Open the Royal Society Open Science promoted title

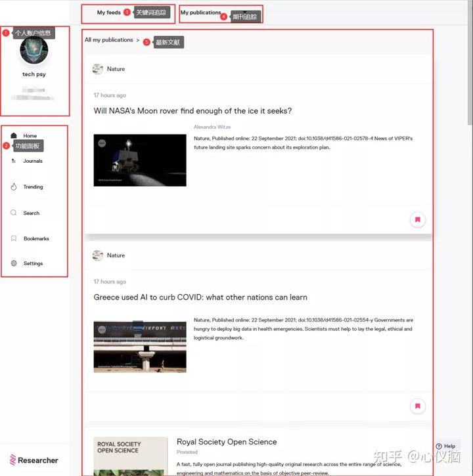pos(227,442)
